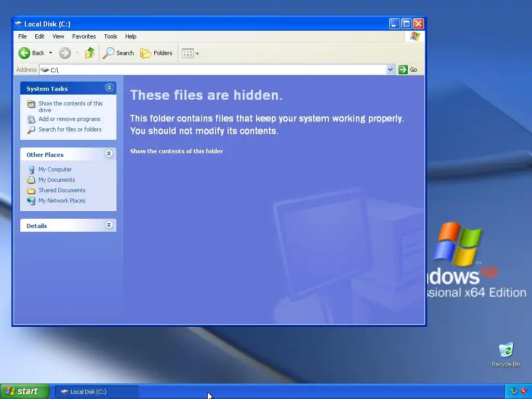The image size is (532, 399).
Task: Click Search for files or folders
Action: click(x=70, y=129)
